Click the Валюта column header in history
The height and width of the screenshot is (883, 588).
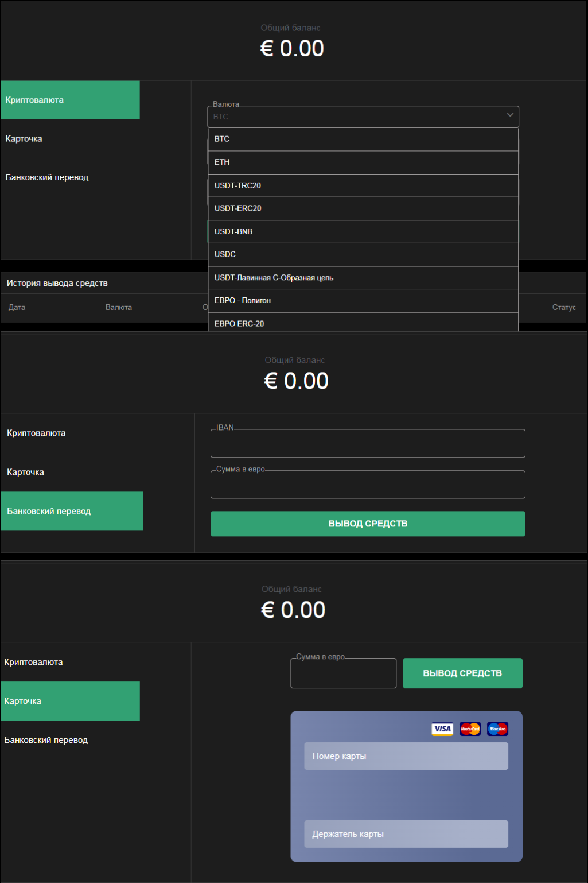(x=119, y=307)
